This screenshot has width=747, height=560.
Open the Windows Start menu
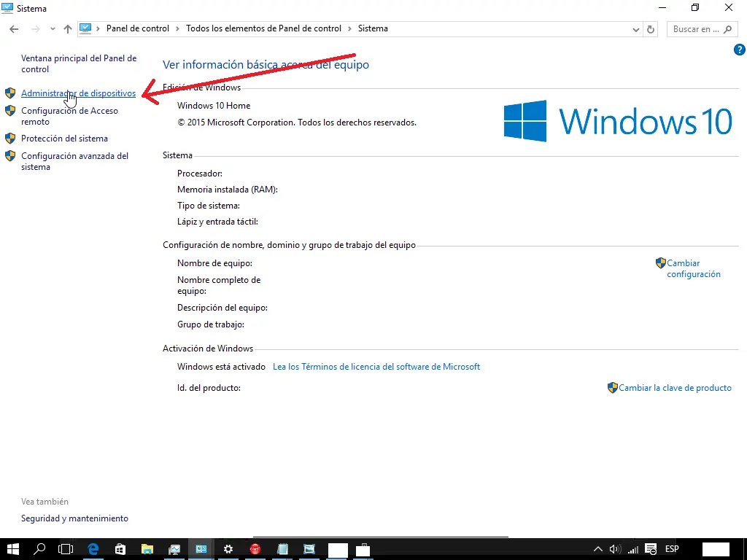point(13,549)
